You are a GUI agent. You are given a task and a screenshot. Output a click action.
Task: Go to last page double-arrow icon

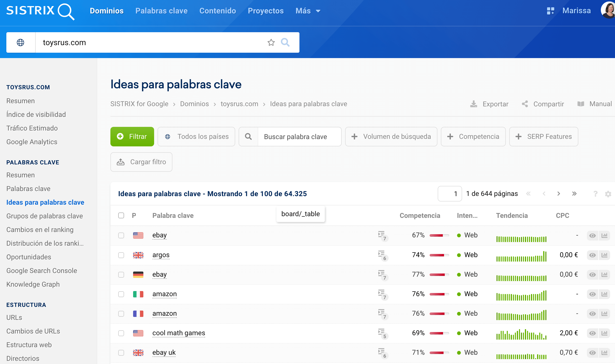tap(574, 194)
